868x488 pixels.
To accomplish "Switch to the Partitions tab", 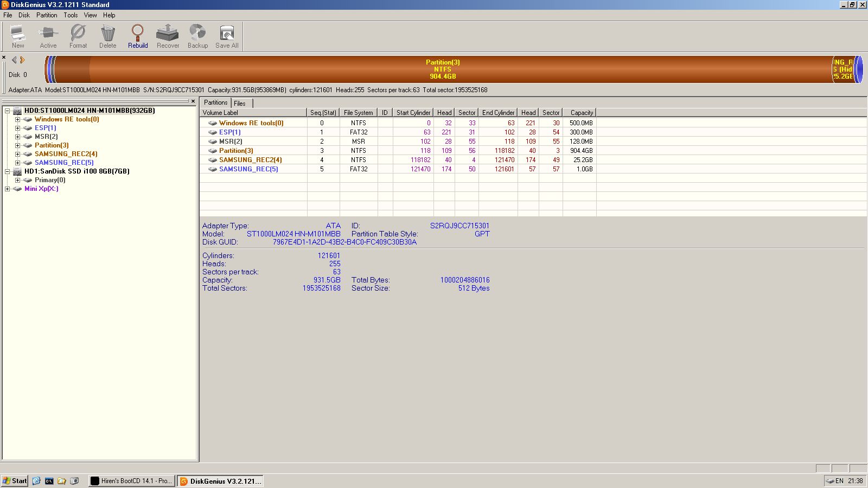I will (216, 102).
